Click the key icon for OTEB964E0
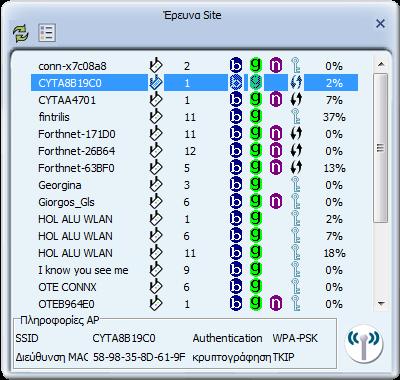This screenshot has width=400, height=380. tap(295, 303)
